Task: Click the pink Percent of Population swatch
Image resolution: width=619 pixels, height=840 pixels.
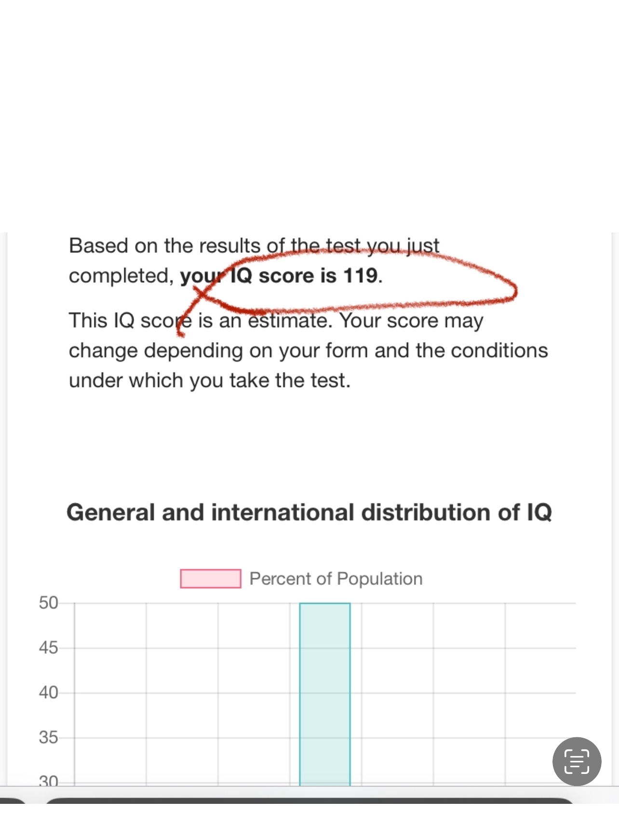Action: pos(211,579)
